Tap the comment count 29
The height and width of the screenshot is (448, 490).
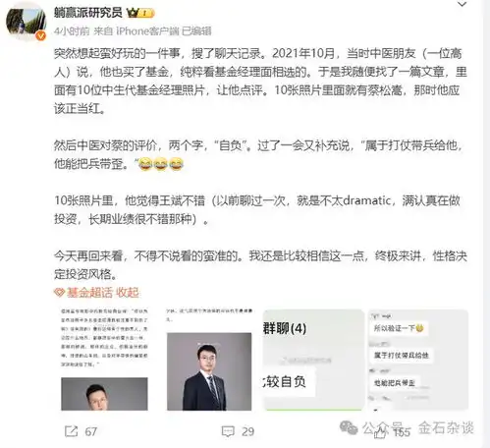tap(247, 431)
